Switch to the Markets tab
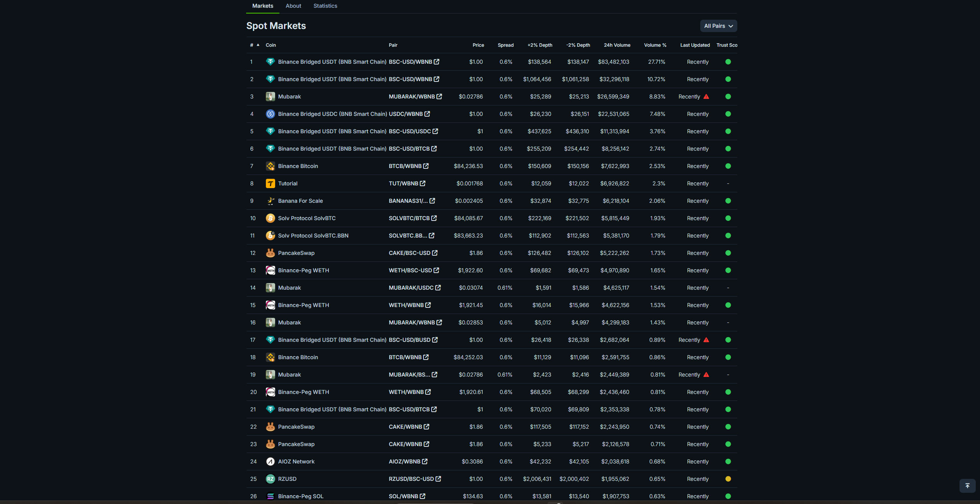Image resolution: width=980 pixels, height=504 pixels. (x=263, y=6)
